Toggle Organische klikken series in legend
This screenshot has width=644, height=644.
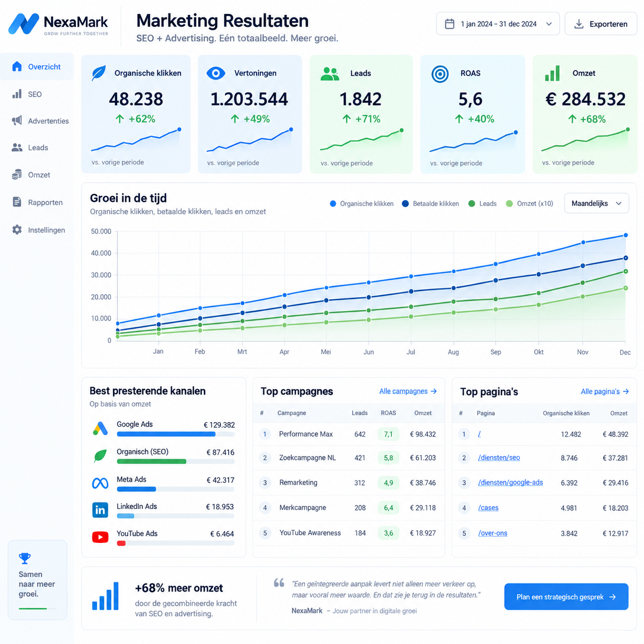362,204
